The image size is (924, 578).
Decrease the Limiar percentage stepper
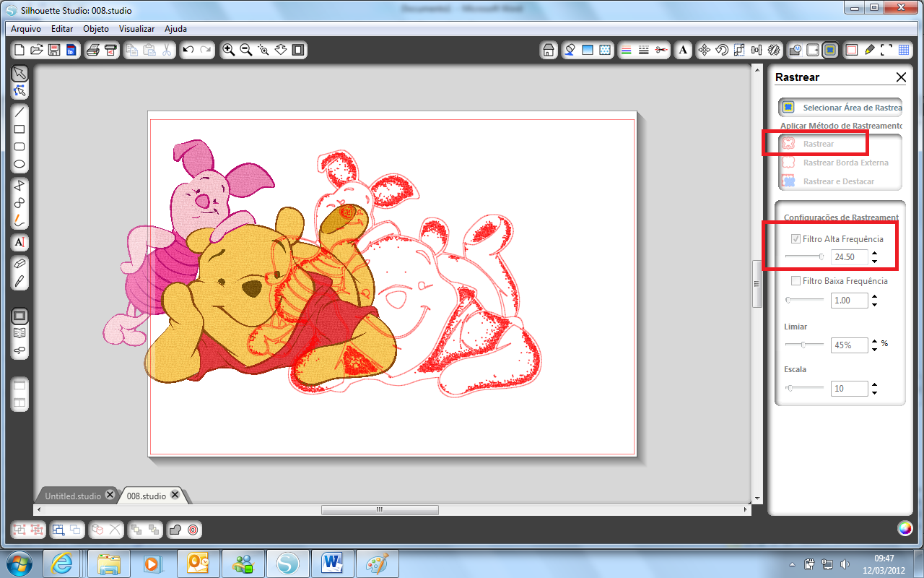pyautogui.click(x=875, y=349)
